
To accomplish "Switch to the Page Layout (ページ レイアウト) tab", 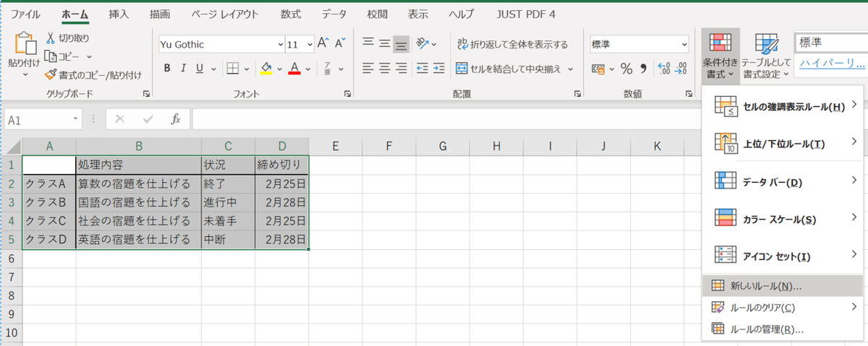I will 226,14.
